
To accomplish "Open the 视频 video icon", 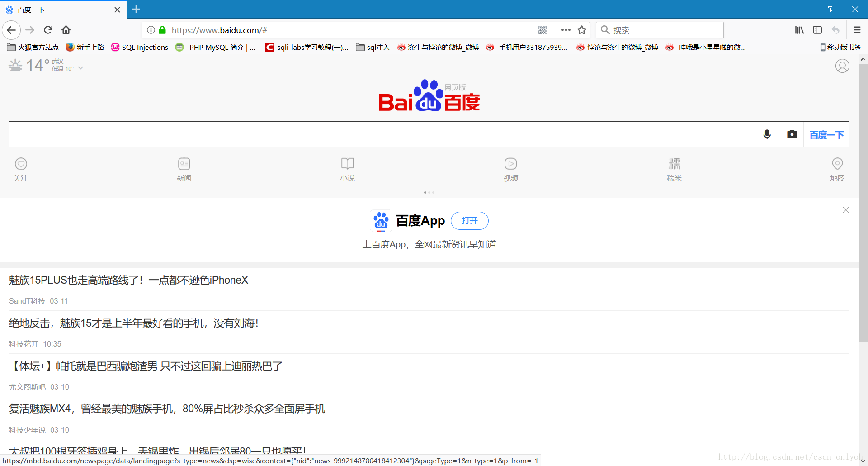I will pos(510,164).
